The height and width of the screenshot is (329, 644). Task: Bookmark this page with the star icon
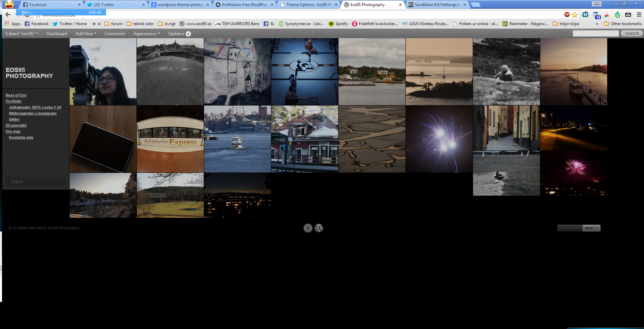(x=575, y=14)
